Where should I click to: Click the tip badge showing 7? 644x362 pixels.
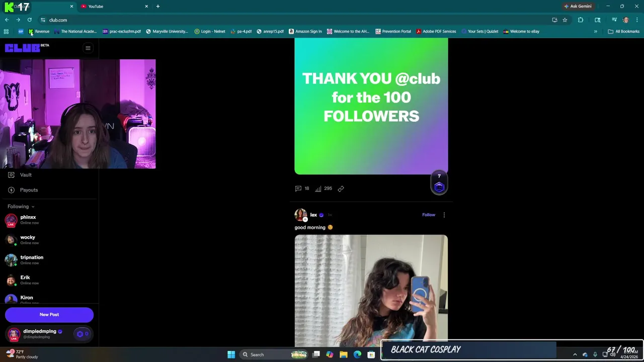pos(439,183)
